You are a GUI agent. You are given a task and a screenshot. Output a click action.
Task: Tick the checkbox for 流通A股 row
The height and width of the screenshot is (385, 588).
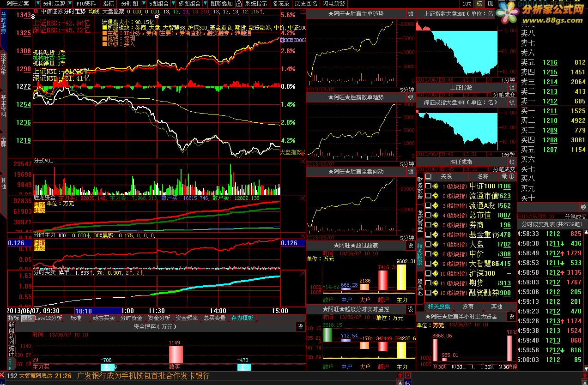click(428, 205)
